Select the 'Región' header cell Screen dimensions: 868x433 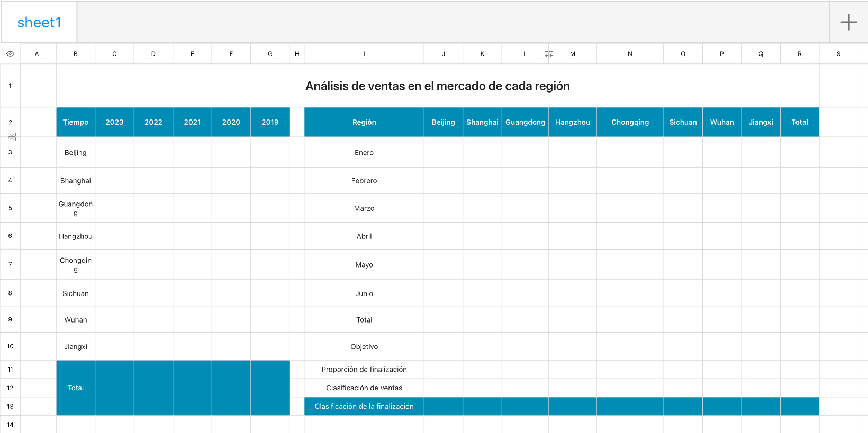click(364, 122)
